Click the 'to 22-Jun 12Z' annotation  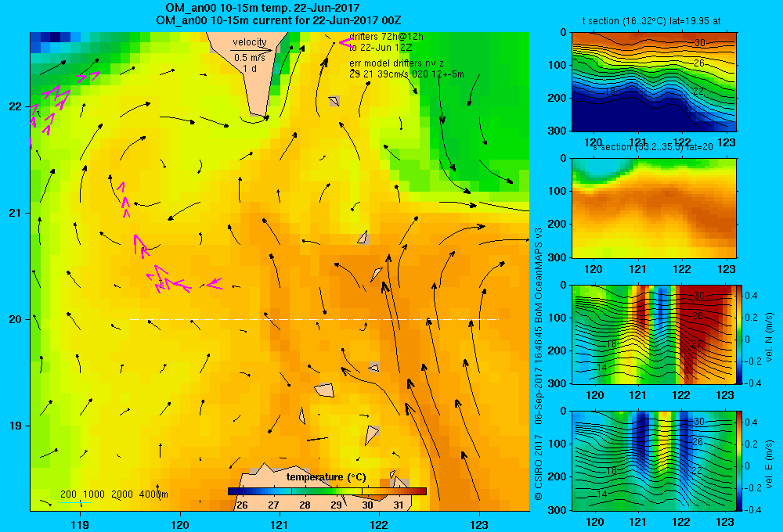click(381, 48)
